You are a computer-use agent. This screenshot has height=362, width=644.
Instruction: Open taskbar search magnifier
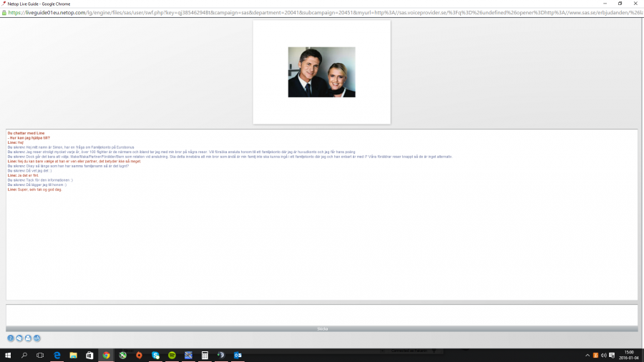pos(24,355)
